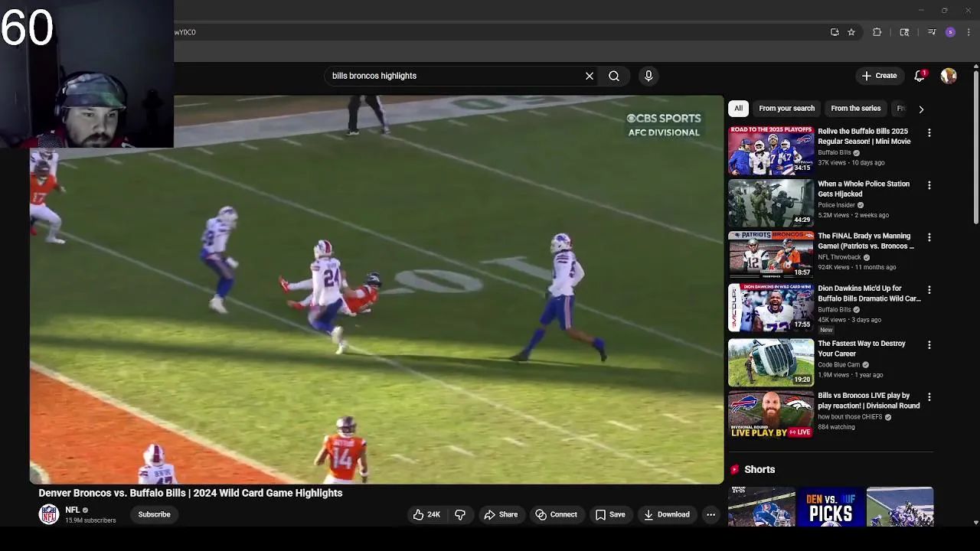
Task: Go to the Code Blue Cam channel
Action: 838,365
